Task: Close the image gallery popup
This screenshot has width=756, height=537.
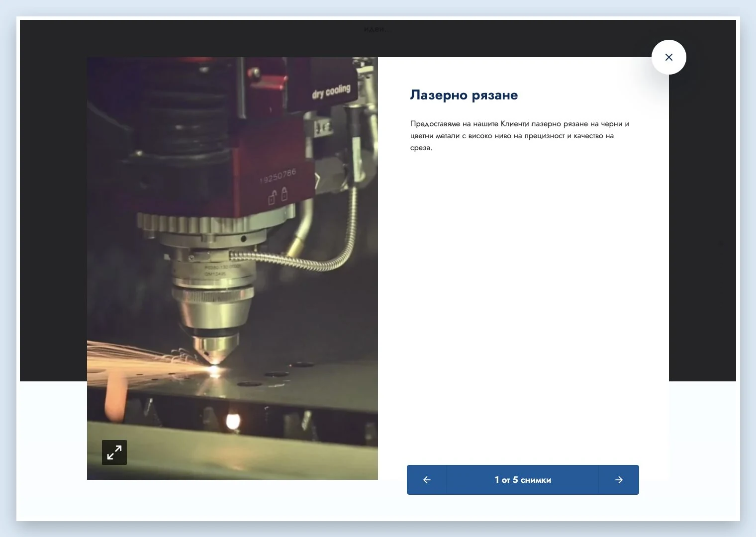Action: (x=669, y=57)
